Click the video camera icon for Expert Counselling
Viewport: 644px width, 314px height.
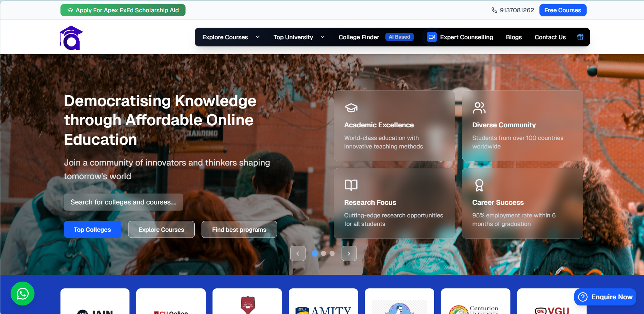tap(431, 37)
